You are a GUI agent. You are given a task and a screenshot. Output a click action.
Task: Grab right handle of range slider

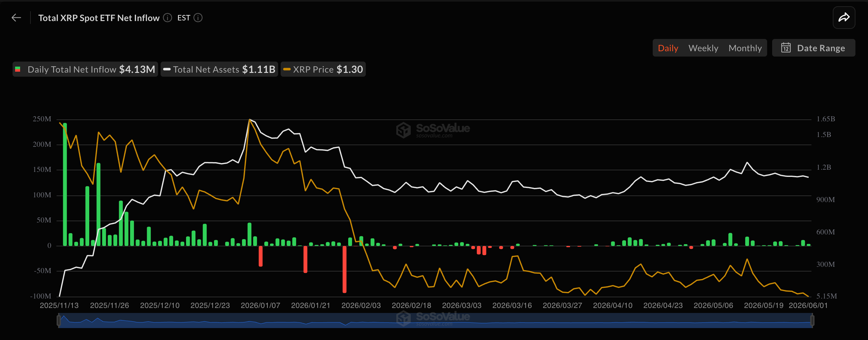812,321
